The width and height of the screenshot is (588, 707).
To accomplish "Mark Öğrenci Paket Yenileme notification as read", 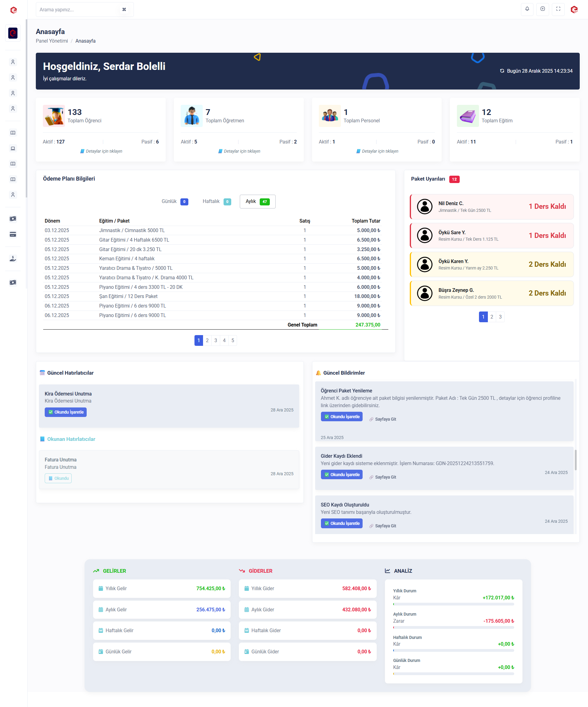I will click(341, 416).
